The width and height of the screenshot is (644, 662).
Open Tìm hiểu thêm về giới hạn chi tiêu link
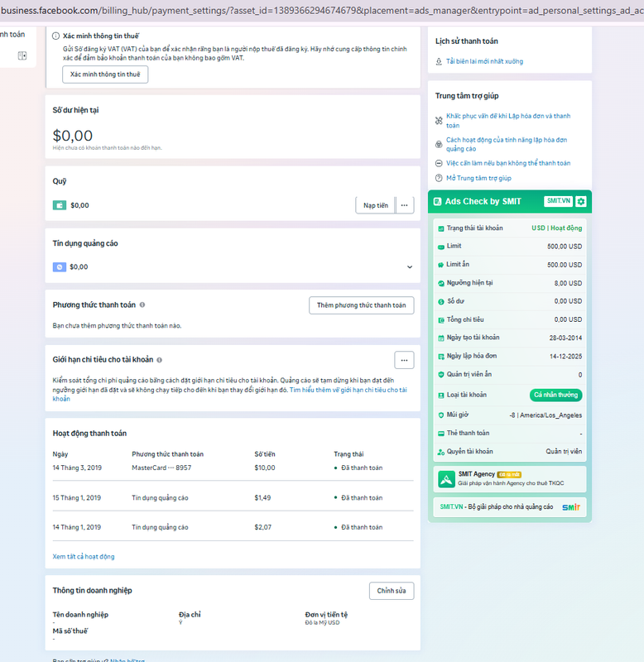[348, 390]
